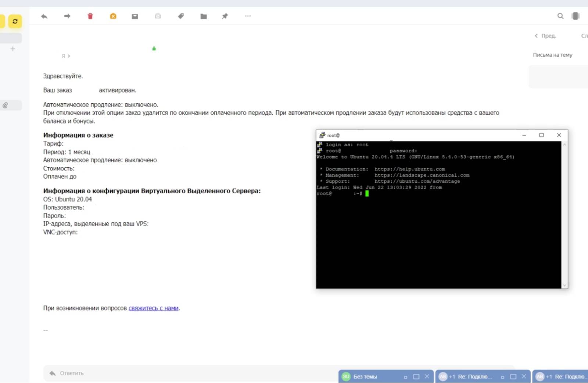Viewport: 588px width, 383px height.
Task: Click the "Стоимость:" line
Action: coord(59,168)
